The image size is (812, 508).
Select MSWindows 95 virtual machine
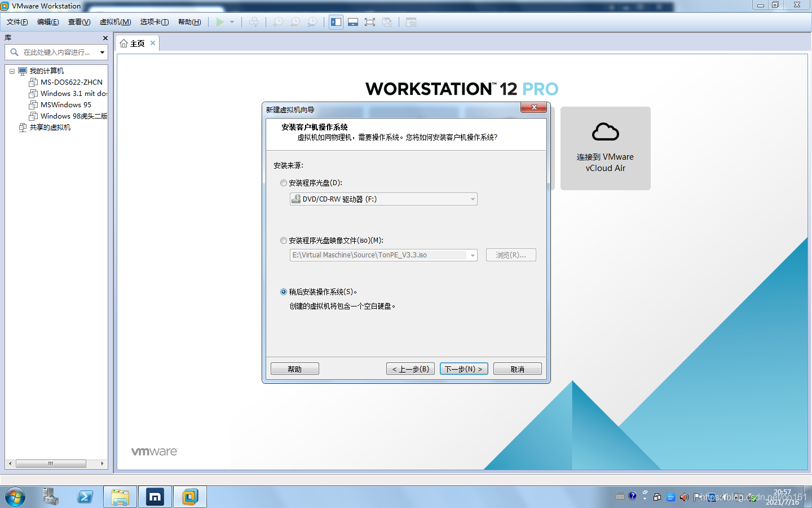point(65,105)
